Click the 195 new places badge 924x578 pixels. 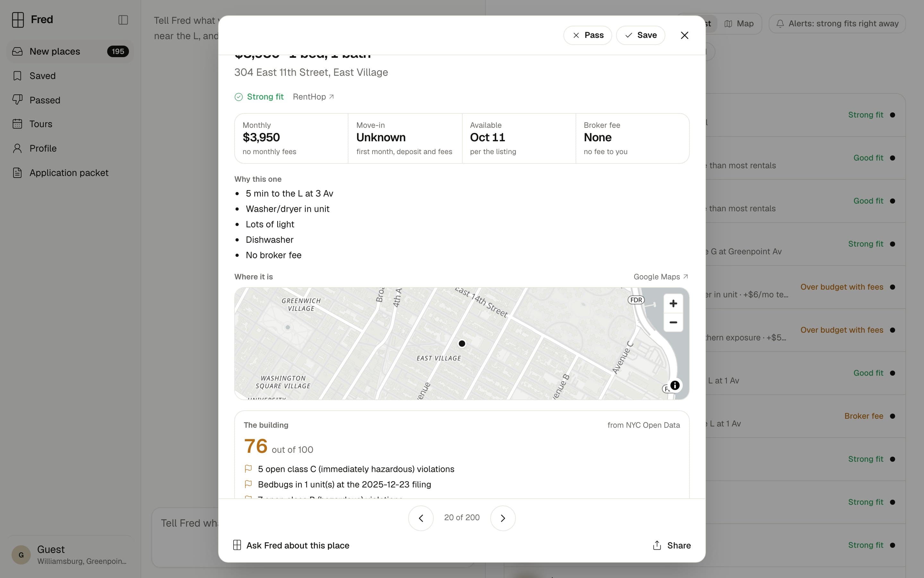click(118, 51)
